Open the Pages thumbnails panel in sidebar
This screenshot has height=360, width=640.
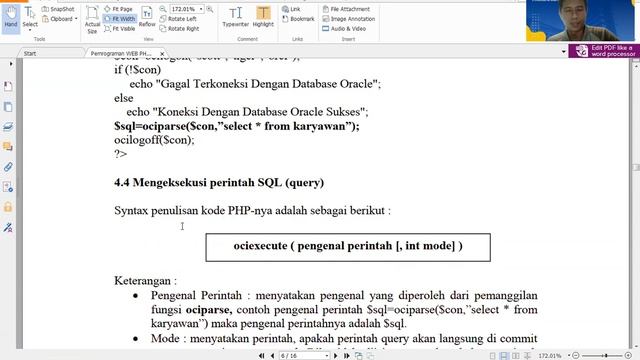[x=8, y=107]
